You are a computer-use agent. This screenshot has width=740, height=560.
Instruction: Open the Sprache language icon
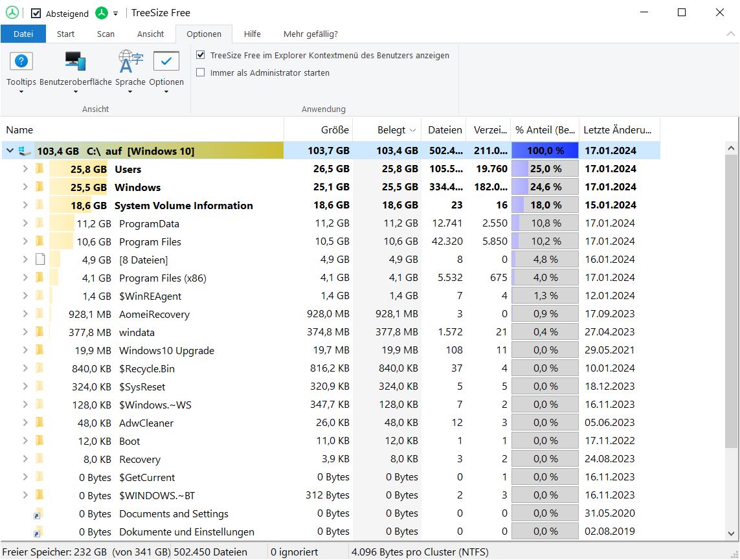130,62
